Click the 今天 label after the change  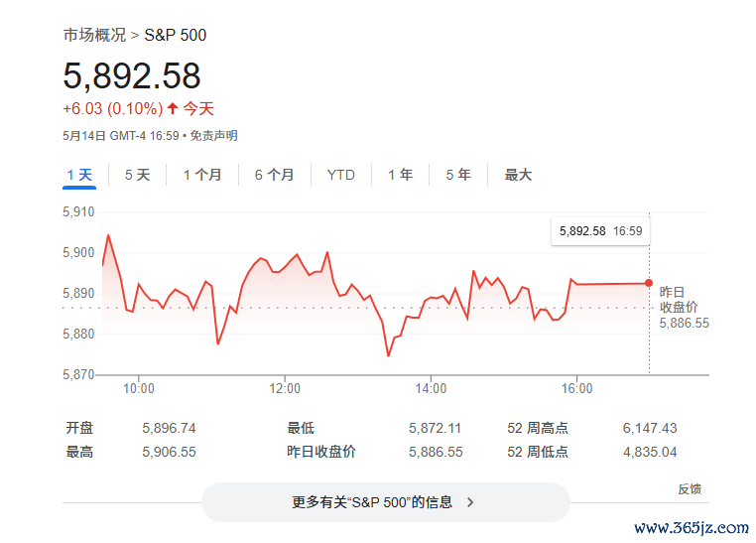click(198, 108)
